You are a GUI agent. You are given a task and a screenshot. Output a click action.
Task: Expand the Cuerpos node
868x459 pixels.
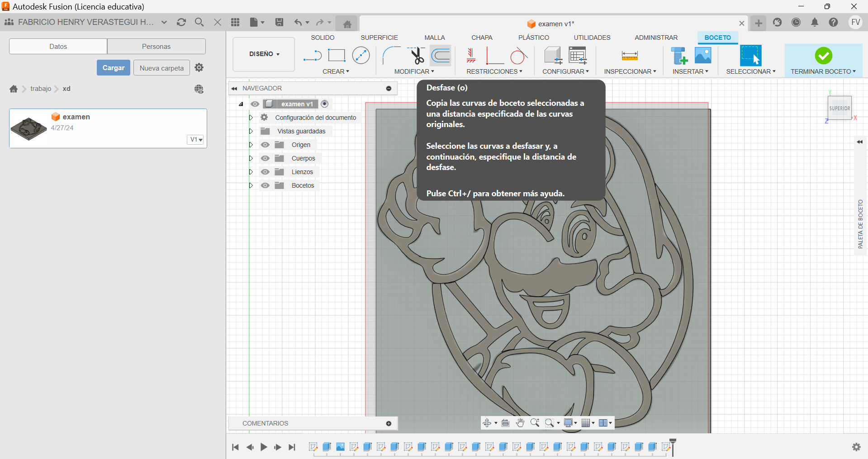251,158
